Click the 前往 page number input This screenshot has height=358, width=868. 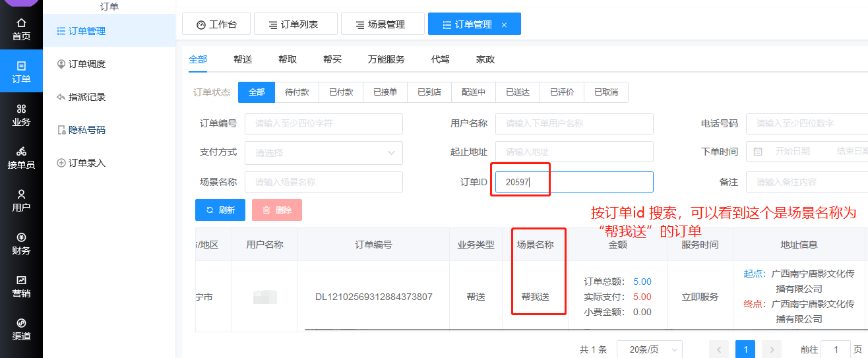836,349
